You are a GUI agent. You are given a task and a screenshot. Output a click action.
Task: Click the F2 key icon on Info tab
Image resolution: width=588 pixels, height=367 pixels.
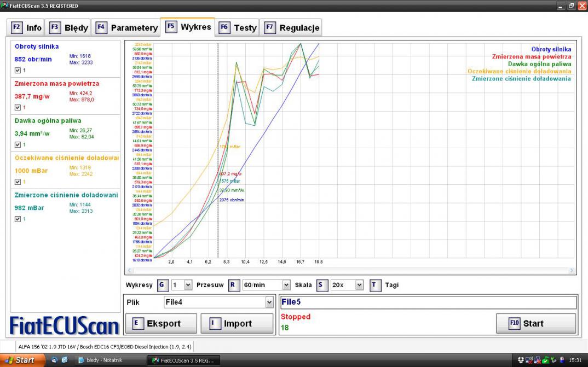point(17,27)
